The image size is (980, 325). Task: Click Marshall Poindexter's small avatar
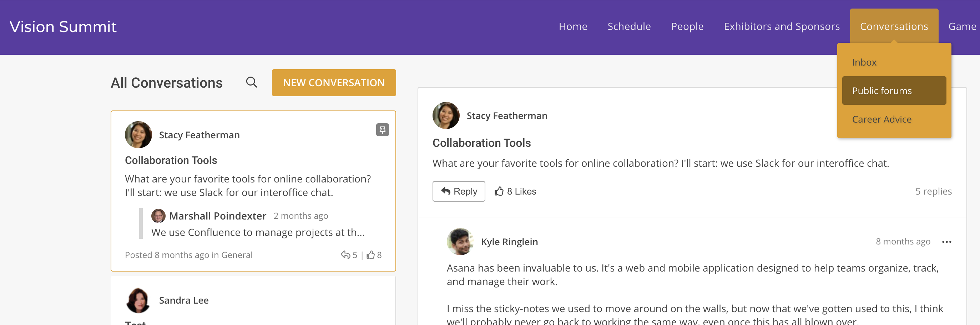(158, 216)
